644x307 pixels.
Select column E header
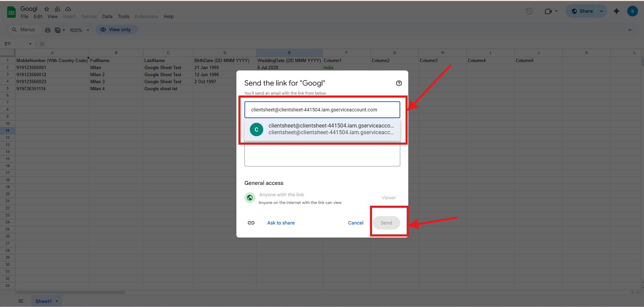pos(289,53)
